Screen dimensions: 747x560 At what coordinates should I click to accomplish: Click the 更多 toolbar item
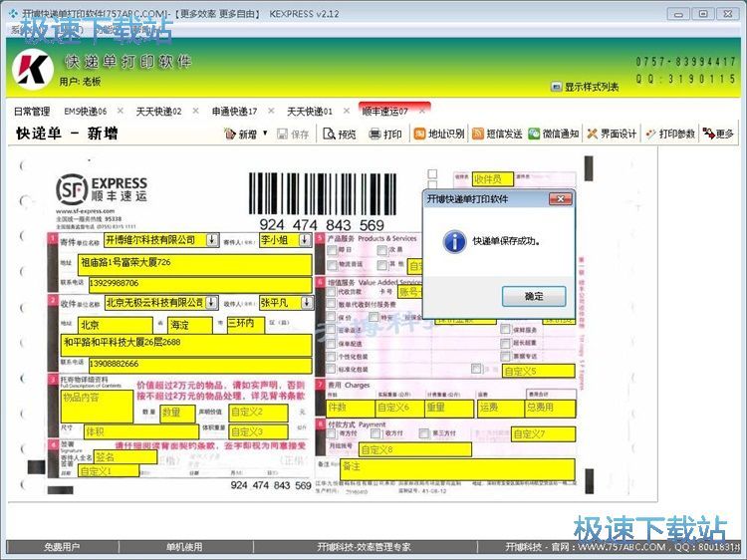[718, 134]
